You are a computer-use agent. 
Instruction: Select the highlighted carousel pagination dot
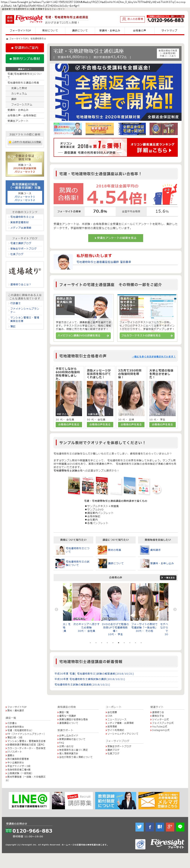[x=118, y=643]
